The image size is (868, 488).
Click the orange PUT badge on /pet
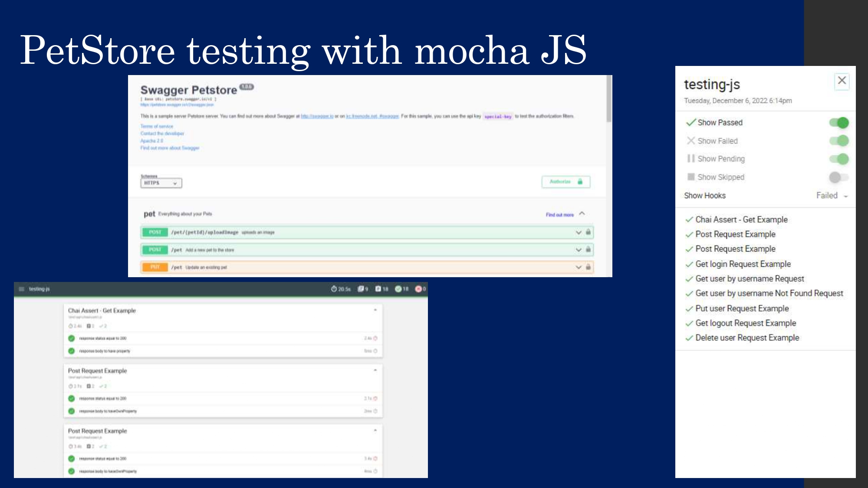point(155,267)
